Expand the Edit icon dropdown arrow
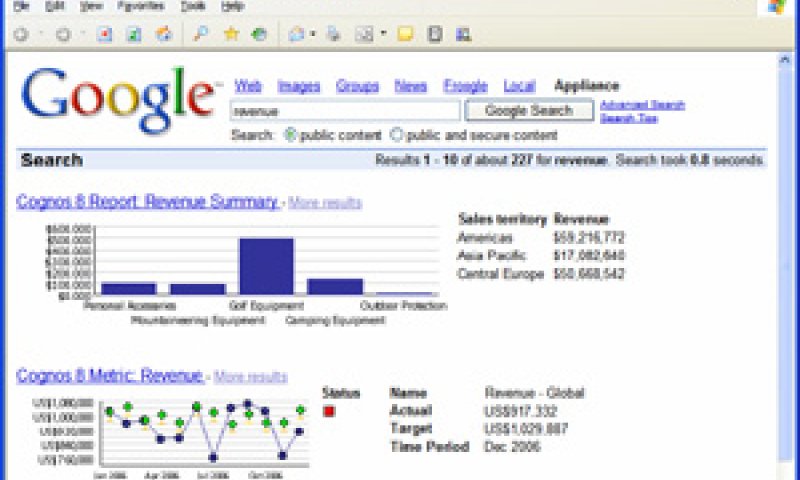 tap(383, 34)
